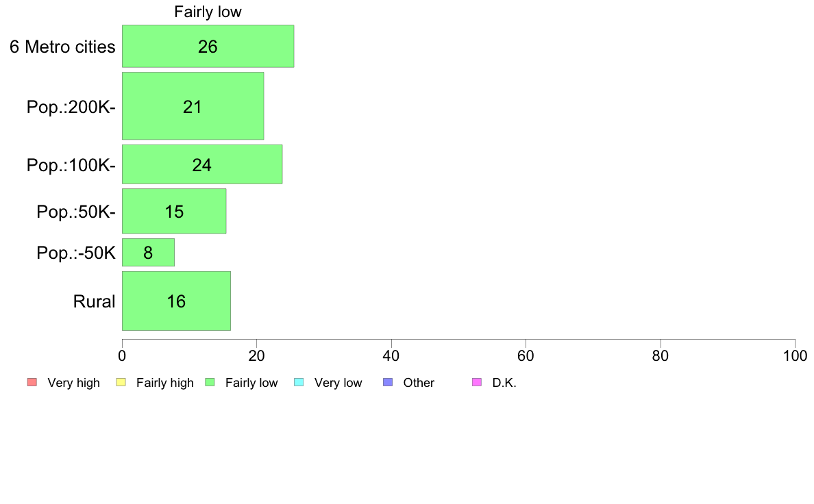Select the Pop.:200K- bar showing 21
814x504 pixels.
193,106
